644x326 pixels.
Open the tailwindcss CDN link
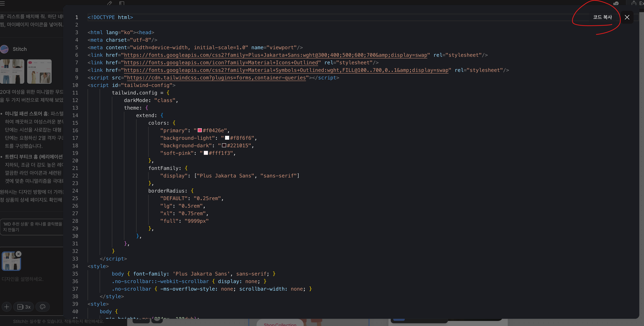pos(216,78)
